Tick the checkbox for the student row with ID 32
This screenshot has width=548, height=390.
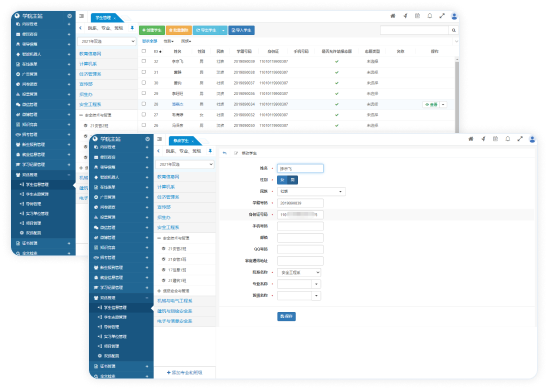144,61
